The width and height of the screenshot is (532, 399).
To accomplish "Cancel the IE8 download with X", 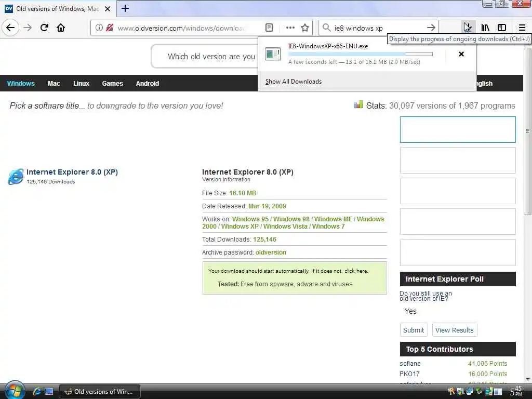I will point(461,54).
